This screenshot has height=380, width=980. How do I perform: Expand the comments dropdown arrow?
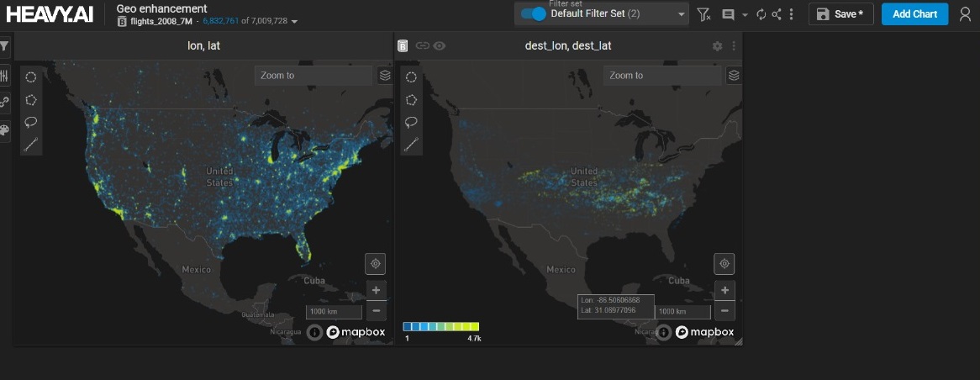745,14
